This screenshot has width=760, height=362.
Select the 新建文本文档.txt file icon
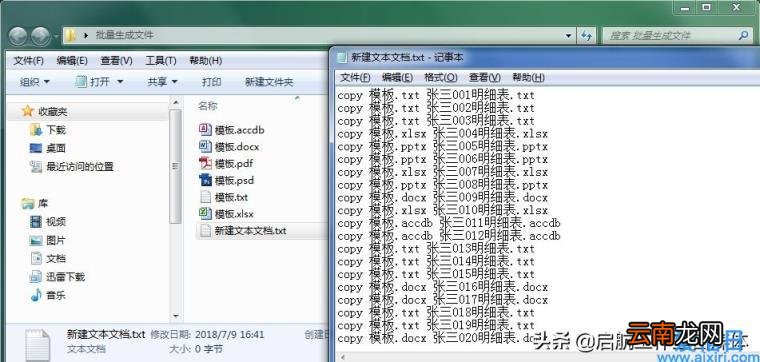pos(205,231)
